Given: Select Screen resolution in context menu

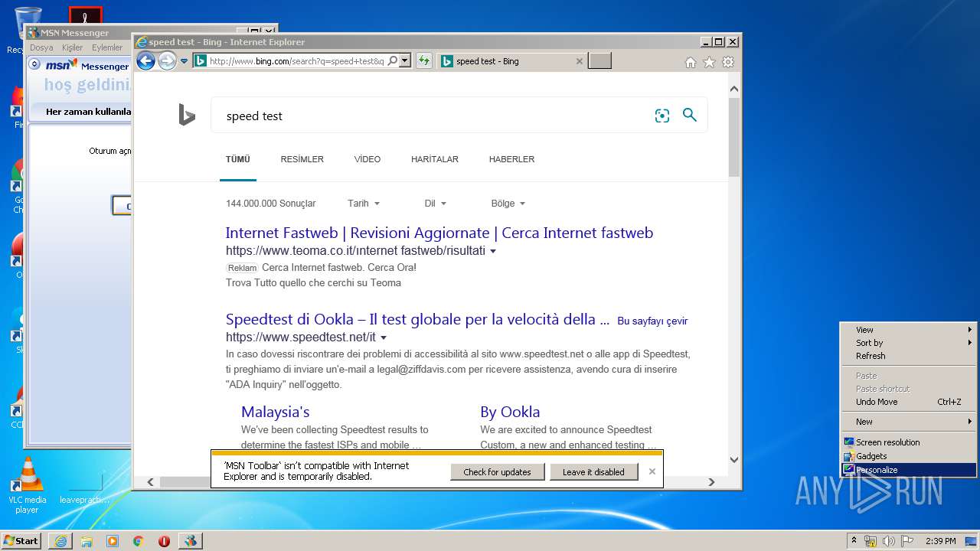Looking at the screenshot, I should [x=909, y=442].
